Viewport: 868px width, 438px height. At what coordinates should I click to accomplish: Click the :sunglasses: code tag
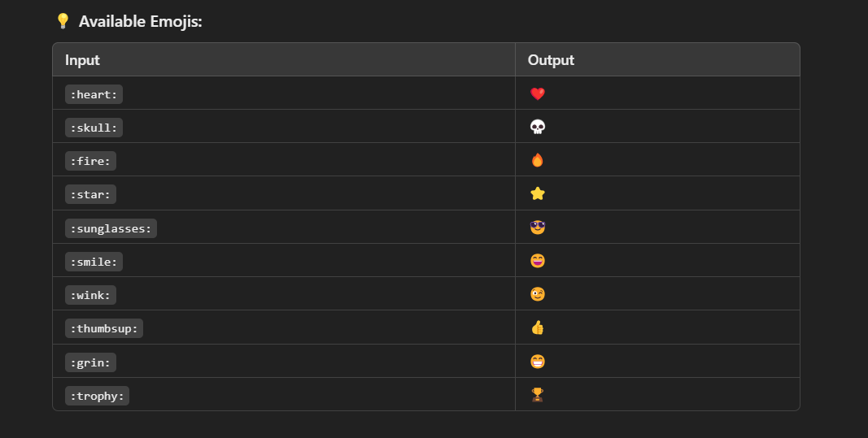(x=111, y=228)
